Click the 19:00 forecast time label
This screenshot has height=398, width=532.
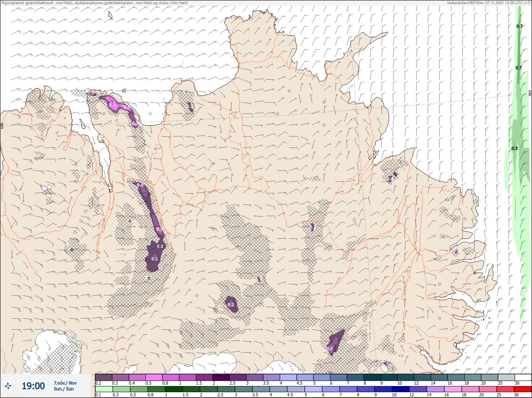coord(33,386)
